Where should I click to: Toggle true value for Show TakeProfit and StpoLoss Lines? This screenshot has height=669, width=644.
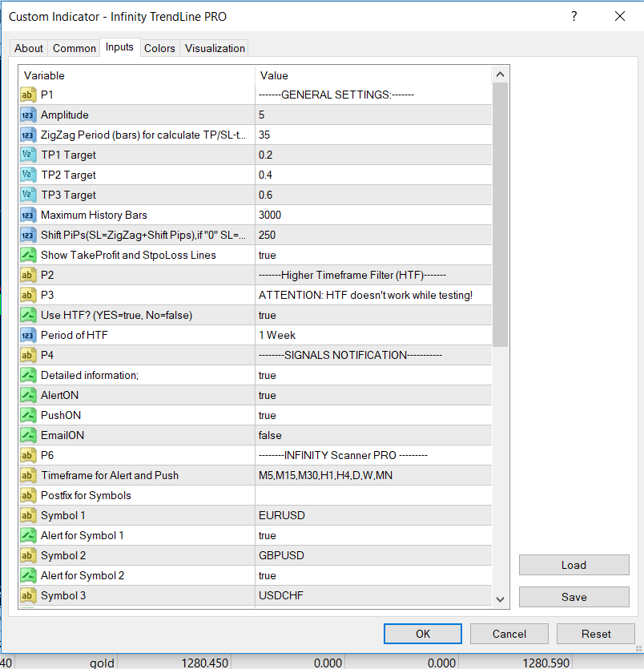pos(373,255)
